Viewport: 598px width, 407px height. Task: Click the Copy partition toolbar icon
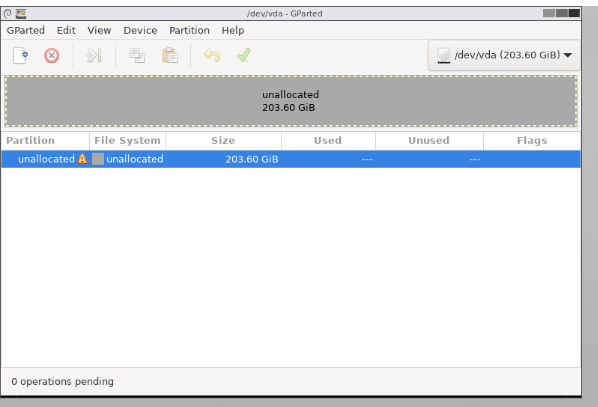(x=137, y=56)
